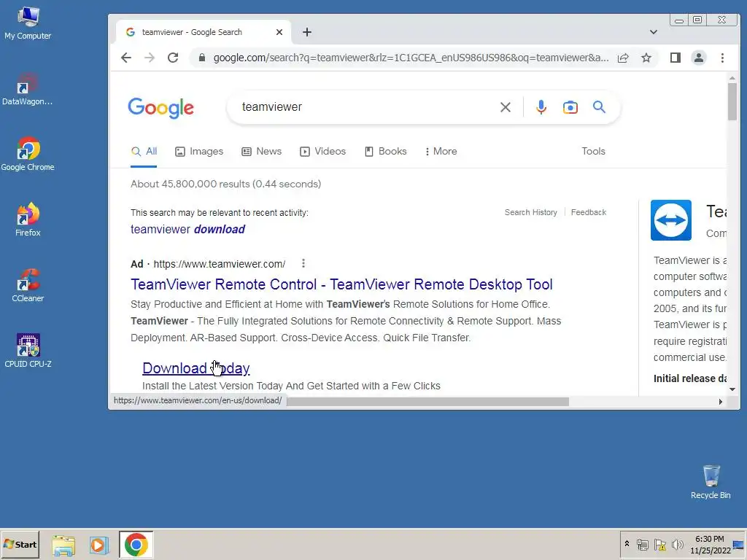Open the Start menu
Screen dimensions: 747x560
[x=20, y=544]
